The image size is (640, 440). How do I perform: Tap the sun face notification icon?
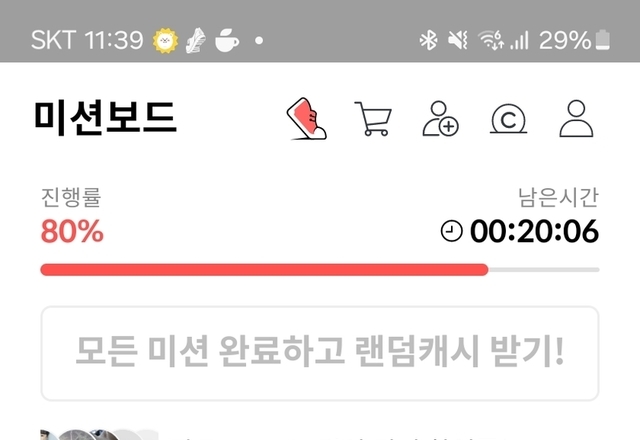[165, 40]
